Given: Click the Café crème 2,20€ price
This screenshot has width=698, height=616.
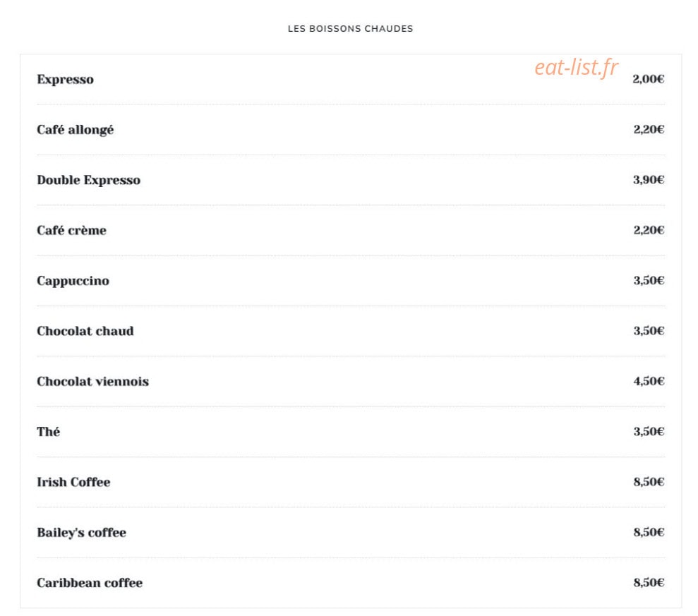Looking at the screenshot, I should click(x=649, y=230).
